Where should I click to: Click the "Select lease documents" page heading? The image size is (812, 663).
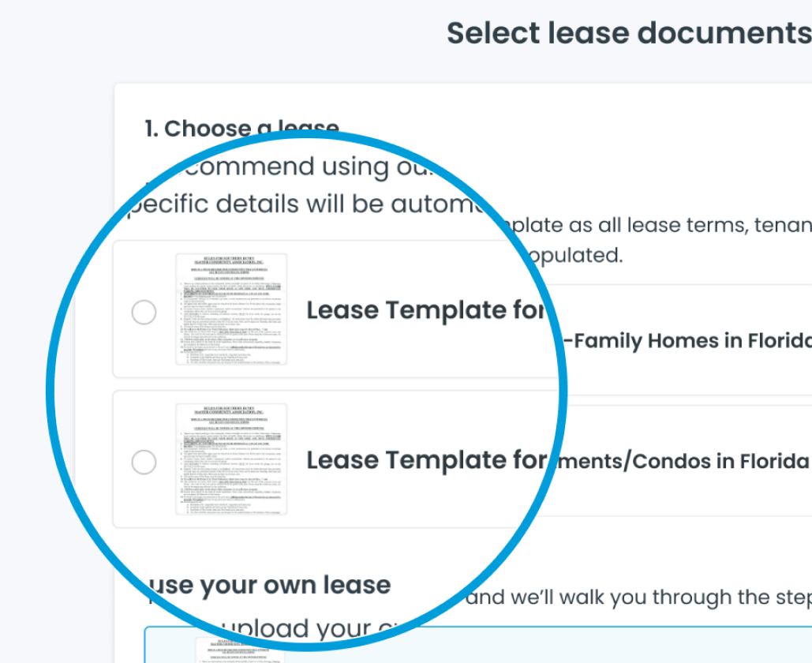[629, 34]
